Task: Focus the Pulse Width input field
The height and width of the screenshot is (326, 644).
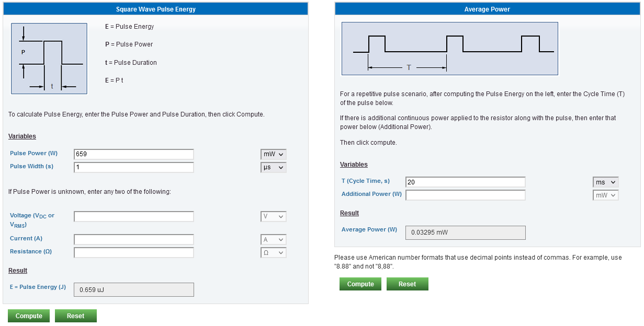Action: [x=134, y=168]
